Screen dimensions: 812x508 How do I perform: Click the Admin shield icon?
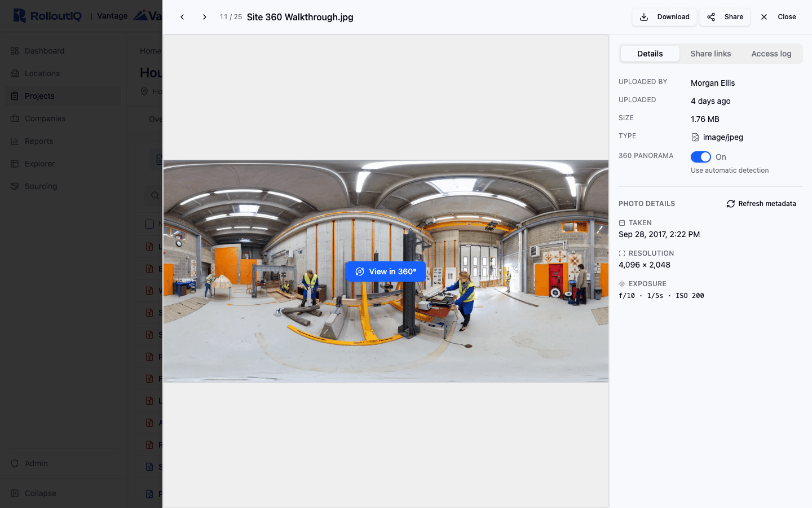pos(15,463)
